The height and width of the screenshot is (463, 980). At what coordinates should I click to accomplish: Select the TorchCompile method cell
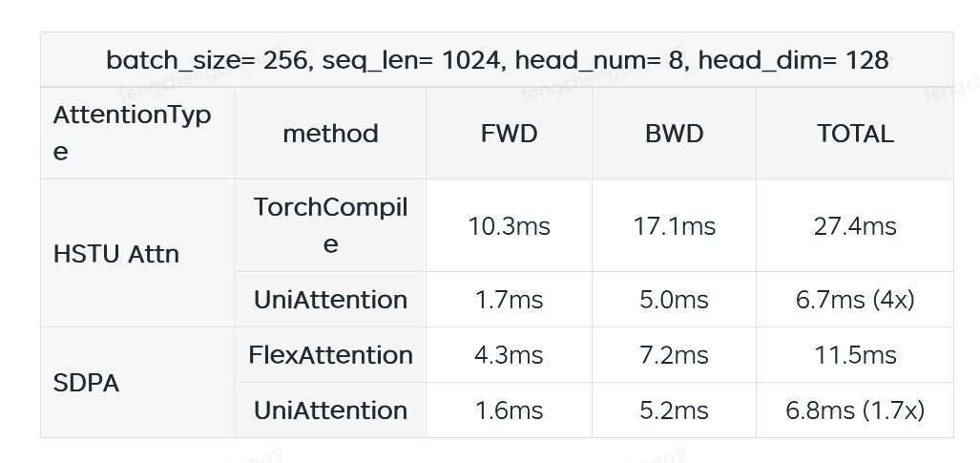click(x=330, y=225)
